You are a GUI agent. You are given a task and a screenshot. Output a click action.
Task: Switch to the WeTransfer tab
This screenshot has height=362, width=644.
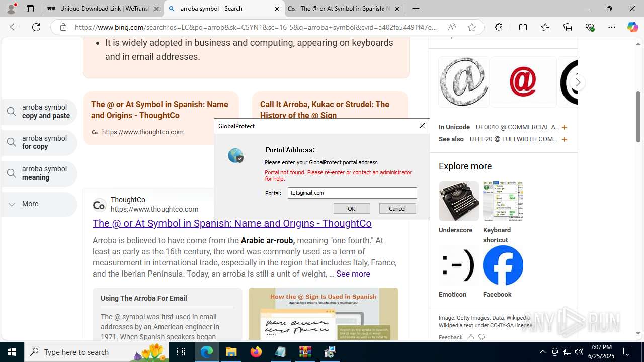pyautogui.click(x=104, y=9)
